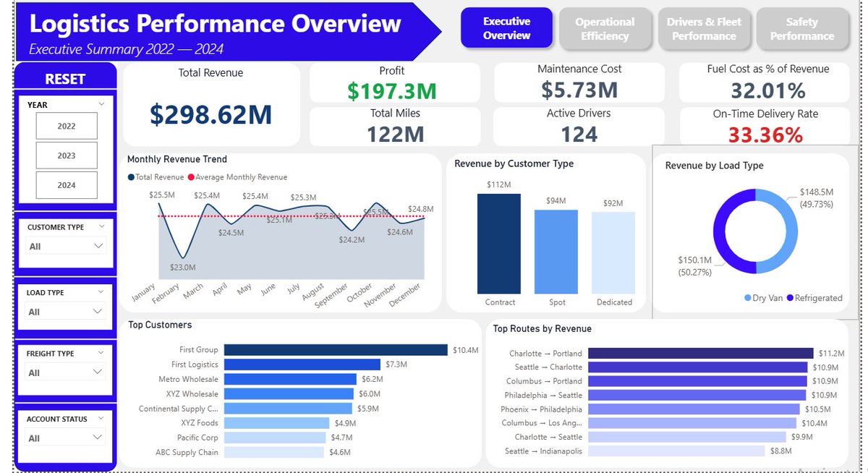Viewport: 868px width, 473px height.
Task: Click the $150.1M (50.27%) donut label
Action: point(695,266)
